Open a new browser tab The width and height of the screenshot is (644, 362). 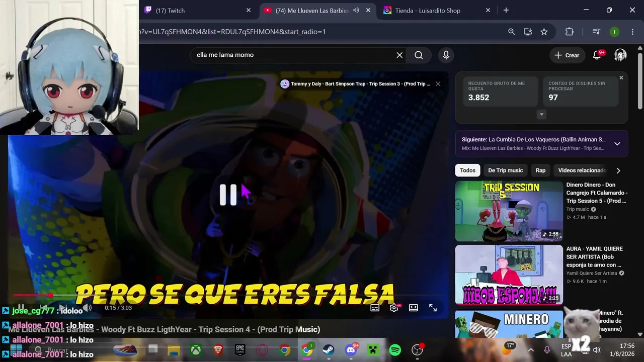[506, 11]
